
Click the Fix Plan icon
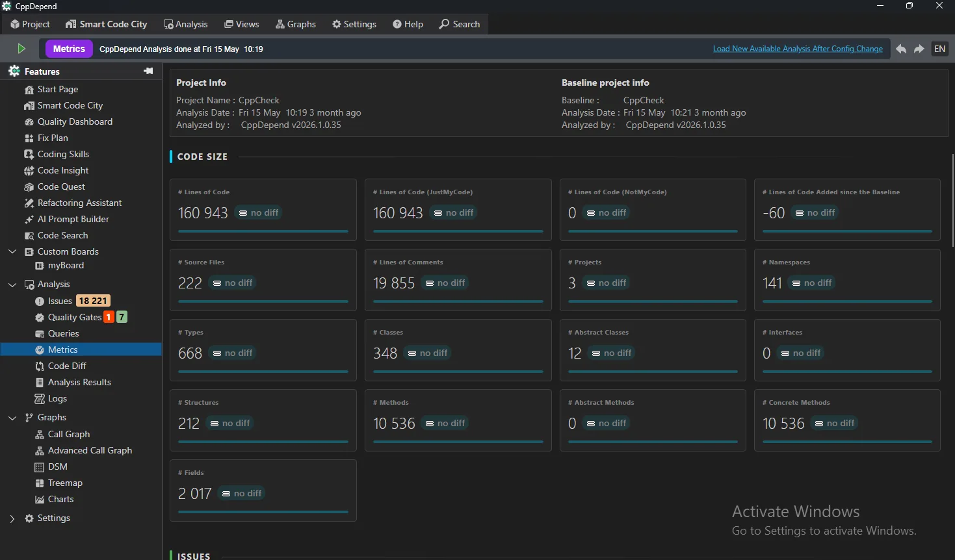click(29, 138)
